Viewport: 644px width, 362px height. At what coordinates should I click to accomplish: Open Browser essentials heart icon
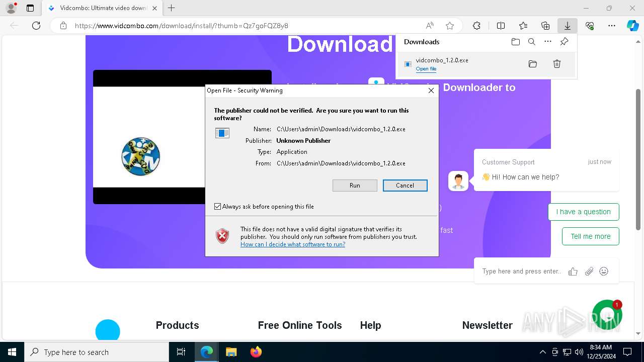[x=590, y=26]
